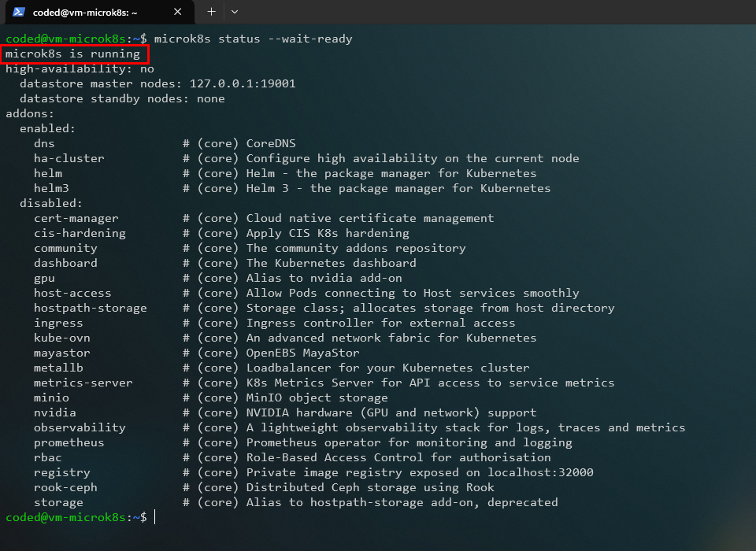Click 'OpenEBS MayaStor' description
This screenshot has width=756, height=551.
click(302, 353)
